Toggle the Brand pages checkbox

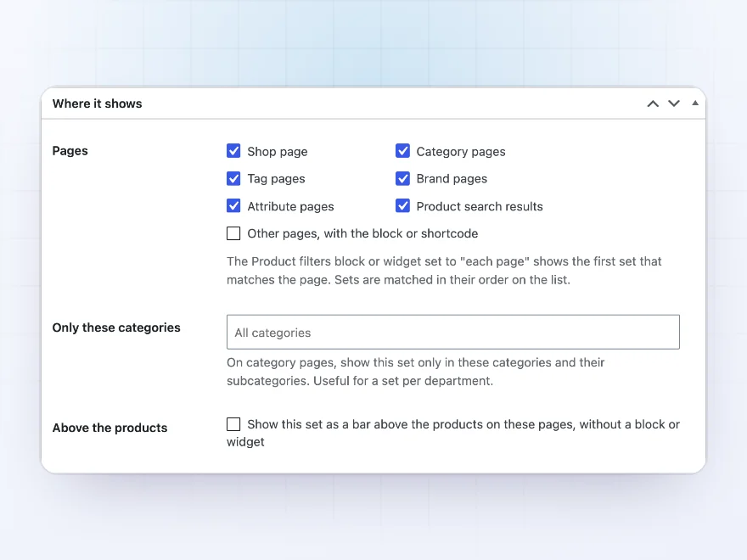[x=402, y=178]
